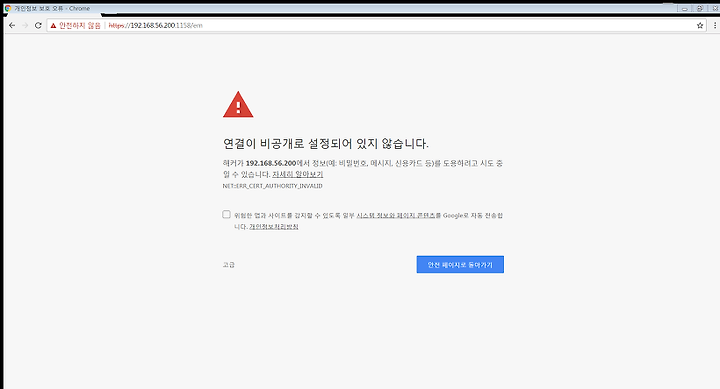Open the '시스템 정보와 페이지 콘텐츠' link

[x=396, y=215]
